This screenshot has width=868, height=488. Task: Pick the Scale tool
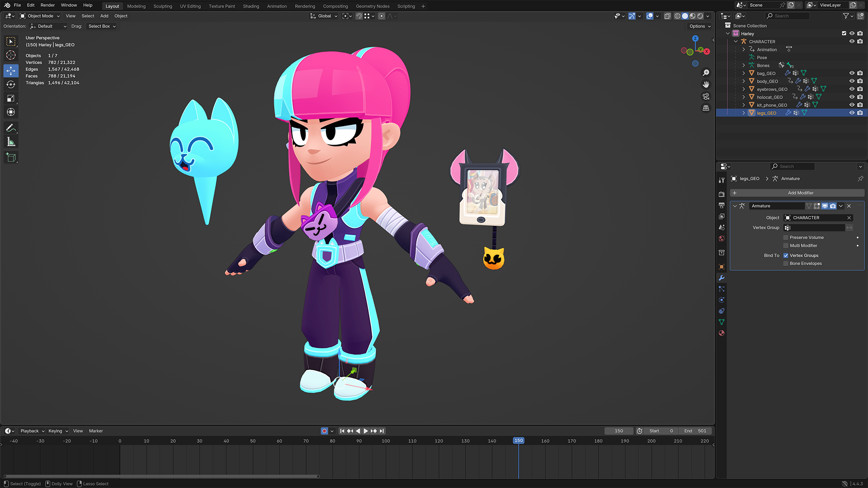(11, 99)
